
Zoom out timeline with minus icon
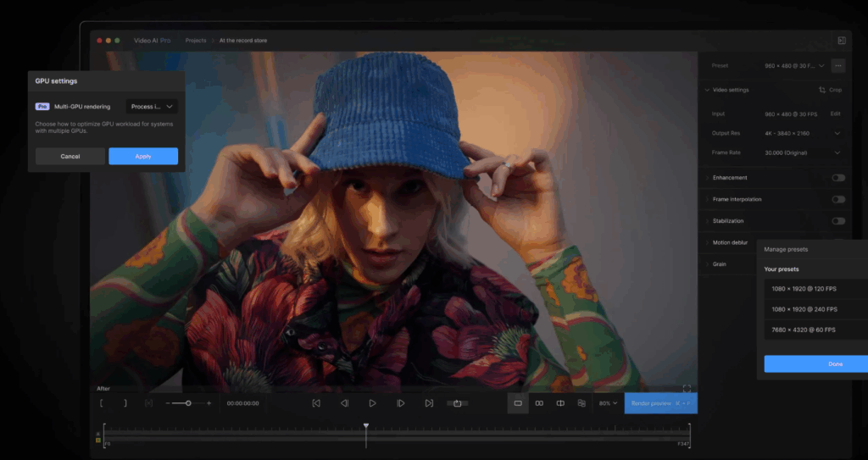[168, 403]
